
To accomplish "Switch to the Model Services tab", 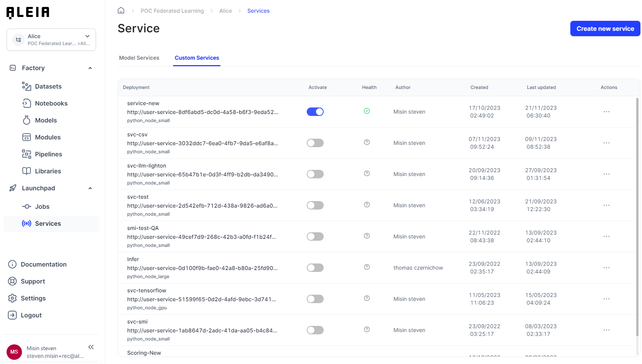I will coord(139,58).
